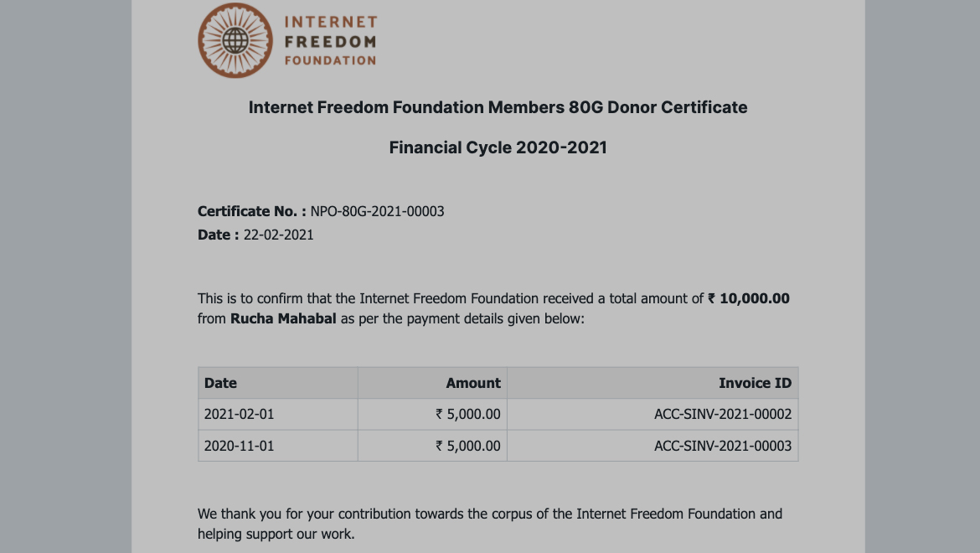Select certificate number NPO-80G-2021-00003
Viewport: 980px width, 553px height.
377,211
